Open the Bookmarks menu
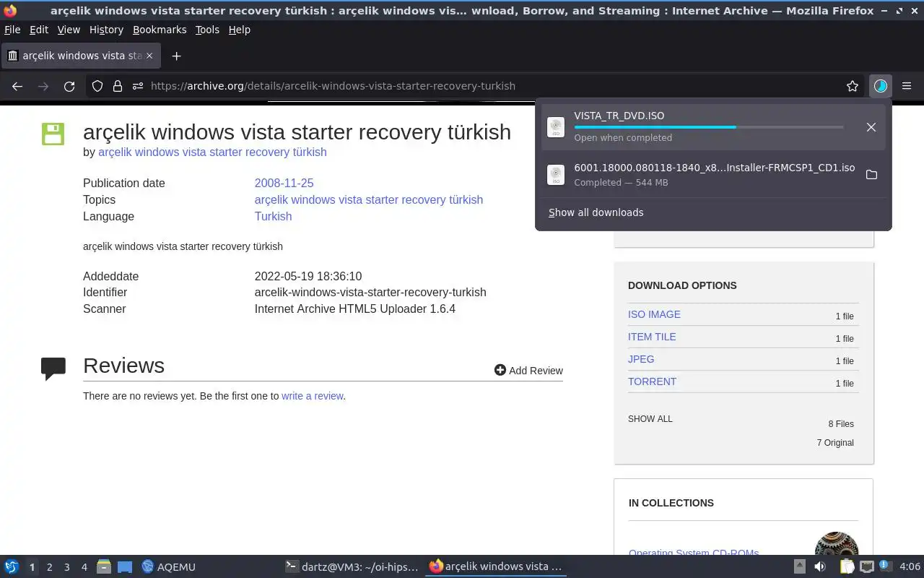This screenshot has height=578, width=924. (x=160, y=30)
